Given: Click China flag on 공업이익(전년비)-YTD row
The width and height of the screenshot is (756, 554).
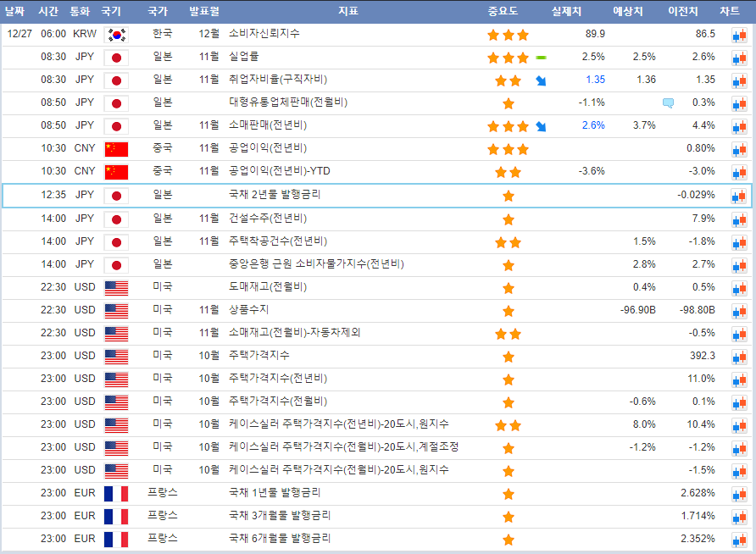Looking at the screenshot, I should (116, 172).
